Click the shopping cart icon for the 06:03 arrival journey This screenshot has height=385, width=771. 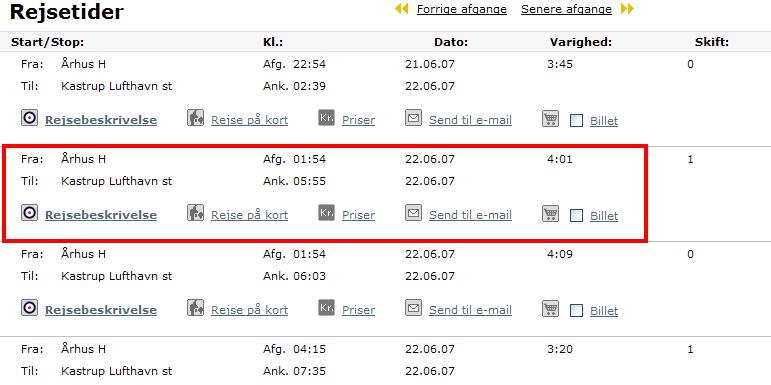pos(551,308)
